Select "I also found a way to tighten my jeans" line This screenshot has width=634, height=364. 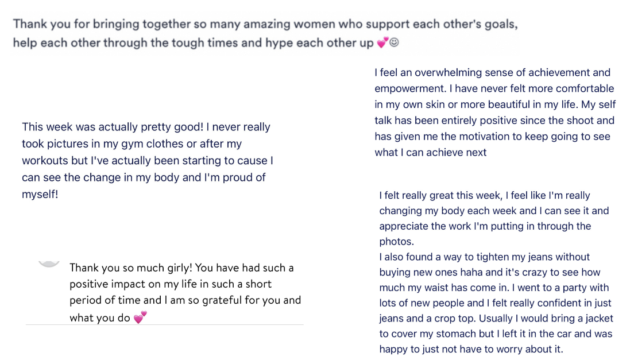pyautogui.click(x=484, y=257)
